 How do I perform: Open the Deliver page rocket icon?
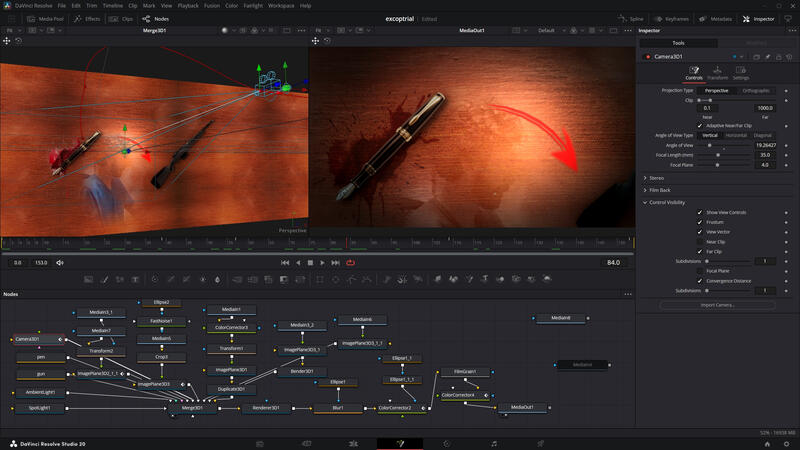pyautogui.click(x=541, y=443)
